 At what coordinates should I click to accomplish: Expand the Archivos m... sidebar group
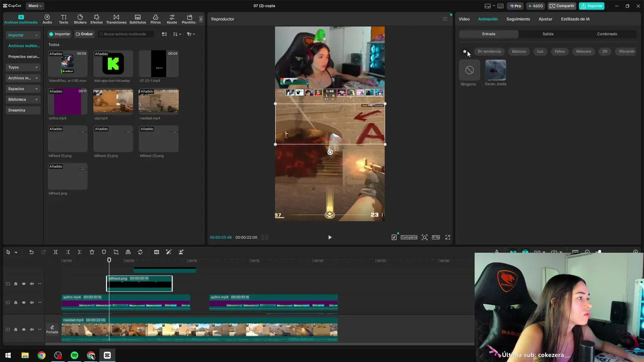(23, 78)
